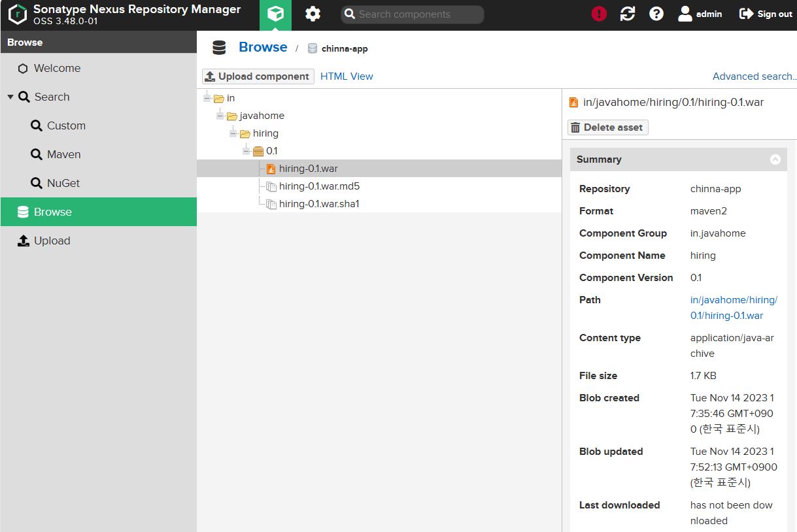This screenshot has height=532, width=797.
Task: Click the Browse breadcrumb link
Action: tap(263, 47)
